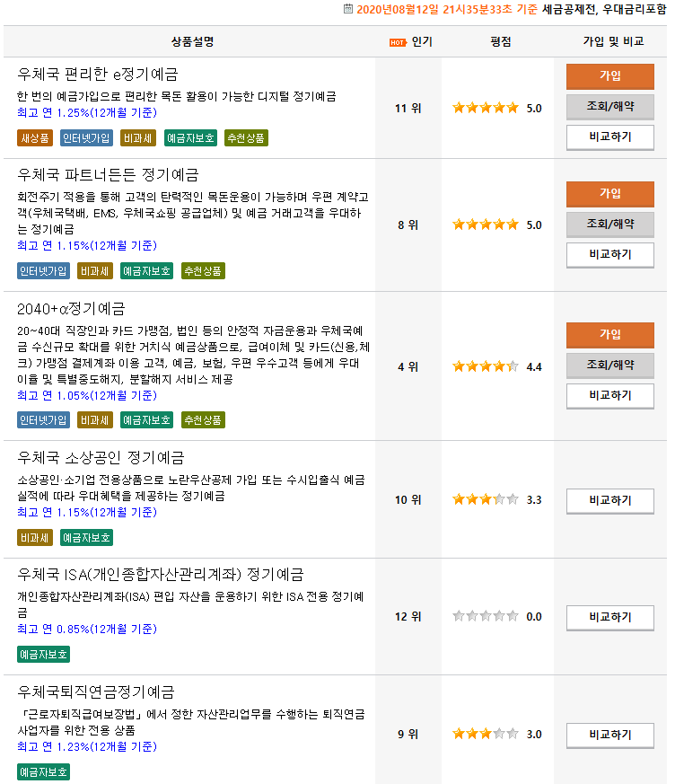This screenshot has height=784, width=675.
Task: Click the calendar icon beside the timestamp
Action: click(348, 8)
